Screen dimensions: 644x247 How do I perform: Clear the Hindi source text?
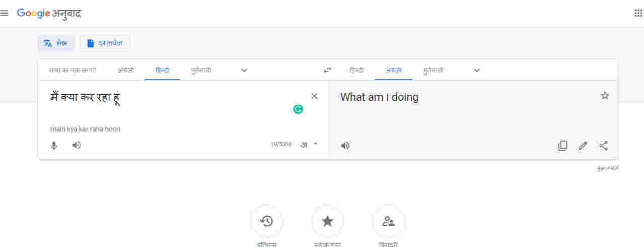click(x=315, y=96)
